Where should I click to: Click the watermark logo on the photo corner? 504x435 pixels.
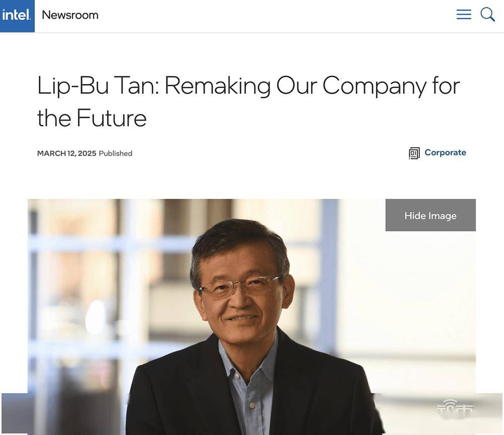click(455, 407)
